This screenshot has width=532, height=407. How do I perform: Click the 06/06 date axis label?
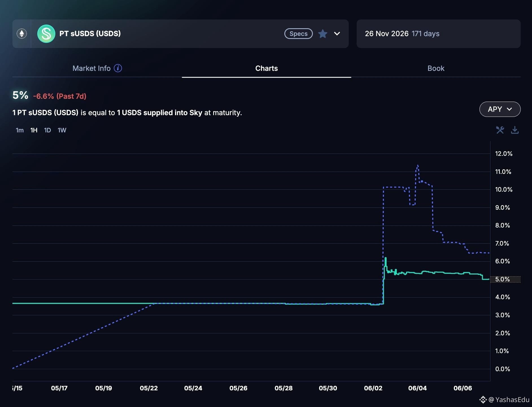tap(463, 388)
